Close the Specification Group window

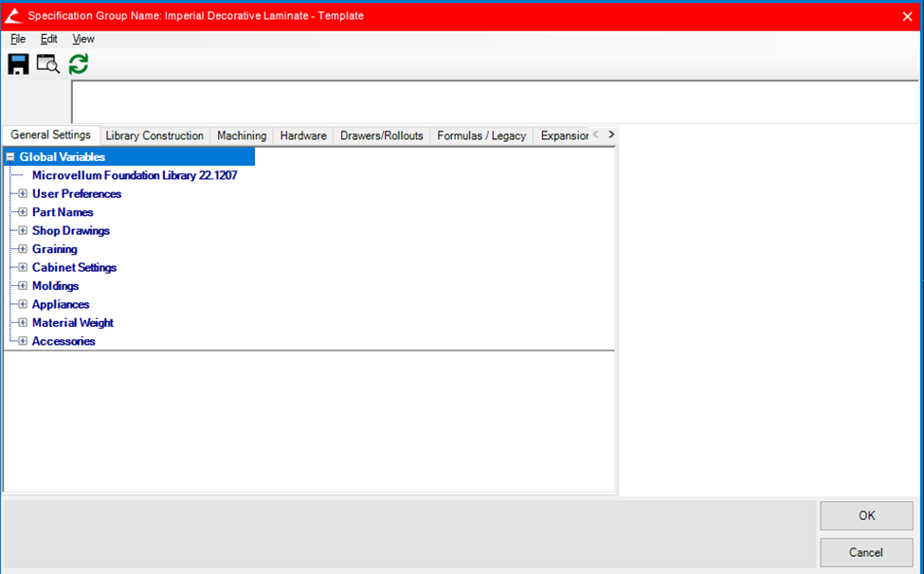click(906, 16)
